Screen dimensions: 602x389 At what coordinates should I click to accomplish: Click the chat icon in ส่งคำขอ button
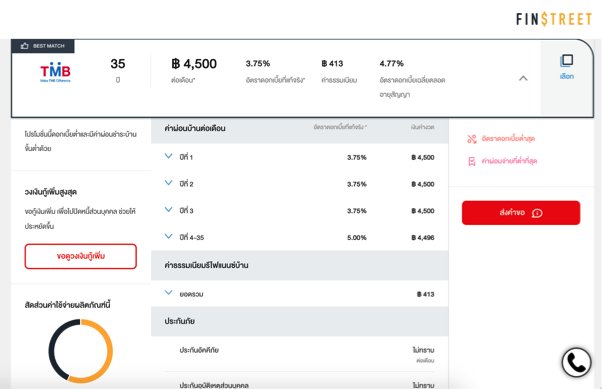point(537,213)
